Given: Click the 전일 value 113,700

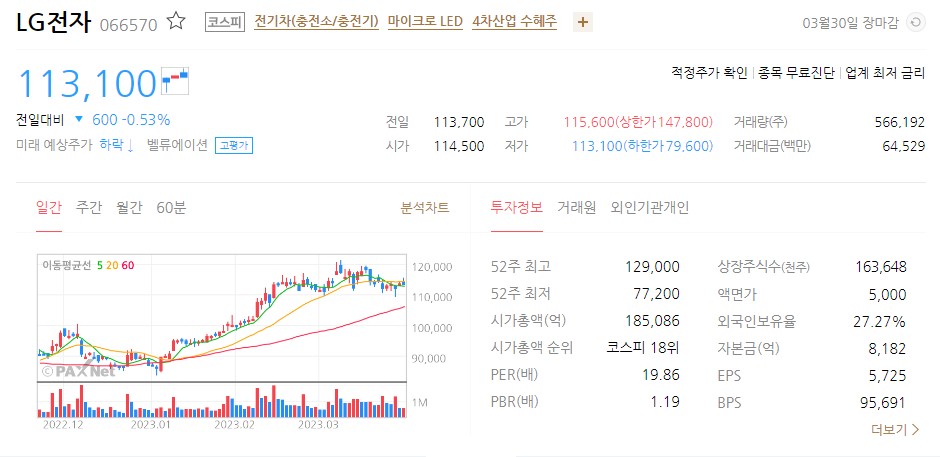Looking at the screenshot, I should 459,122.
